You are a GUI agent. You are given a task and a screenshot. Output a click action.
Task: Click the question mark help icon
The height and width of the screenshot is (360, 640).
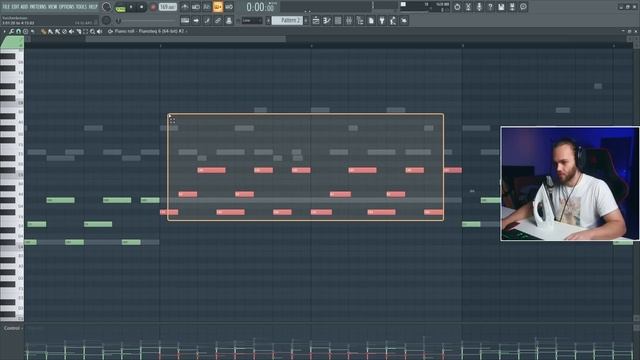click(490, 7)
